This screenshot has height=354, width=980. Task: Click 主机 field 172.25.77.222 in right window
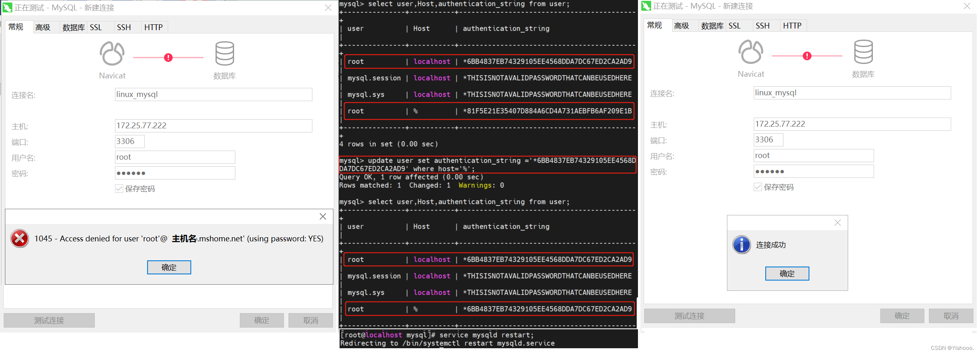[852, 124]
